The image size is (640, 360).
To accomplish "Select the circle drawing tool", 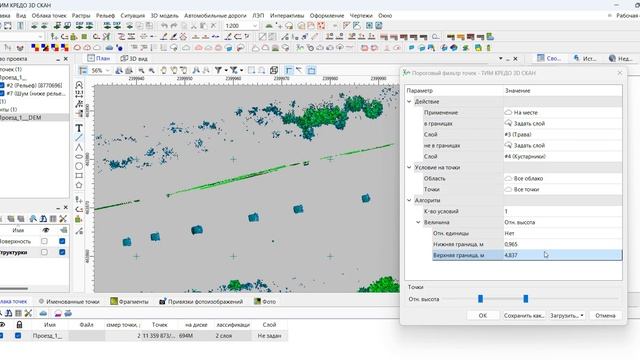I will coord(79,166).
